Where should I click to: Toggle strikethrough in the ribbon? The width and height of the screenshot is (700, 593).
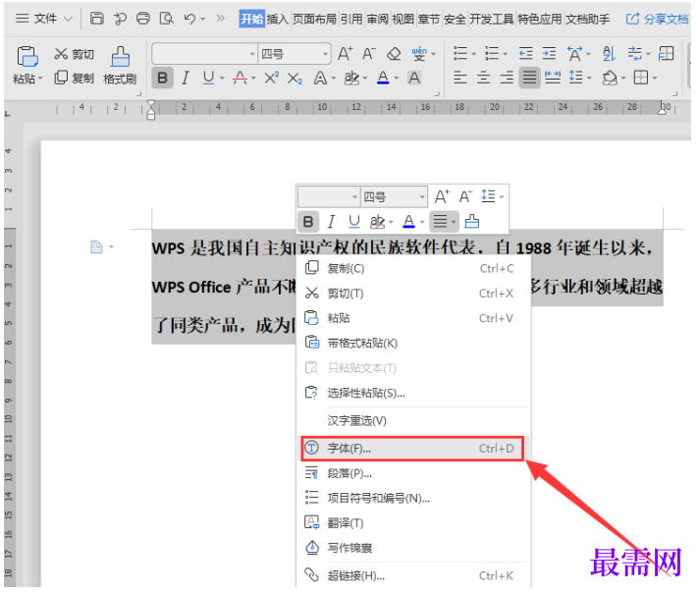(x=241, y=79)
